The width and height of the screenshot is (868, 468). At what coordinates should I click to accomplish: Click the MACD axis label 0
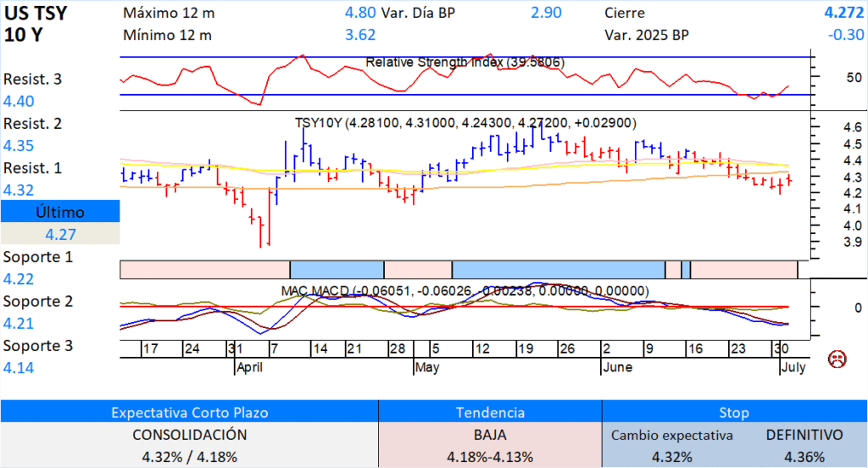pos(858,308)
